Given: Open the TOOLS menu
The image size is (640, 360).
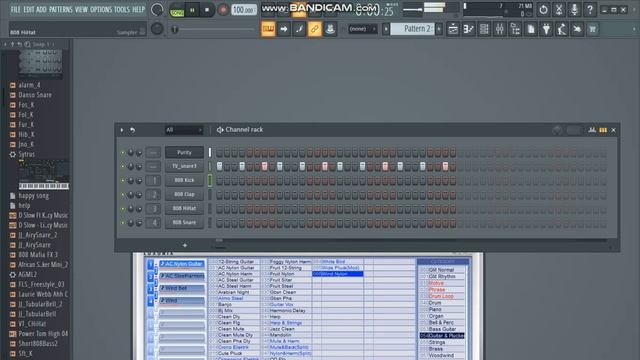Looking at the screenshot, I should pyautogui.click(x=122, y=9).
